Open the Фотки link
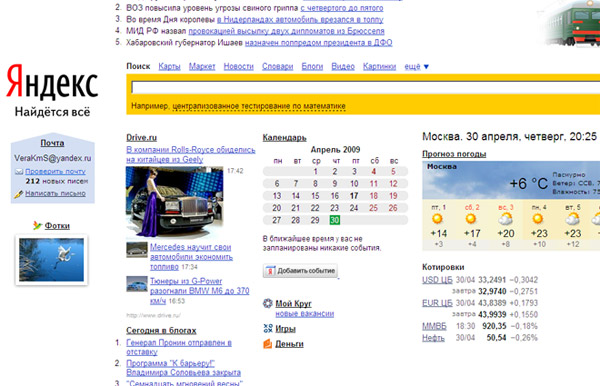Image resolution: width=600 pixels, height=386 pixels. coord(57,226)
